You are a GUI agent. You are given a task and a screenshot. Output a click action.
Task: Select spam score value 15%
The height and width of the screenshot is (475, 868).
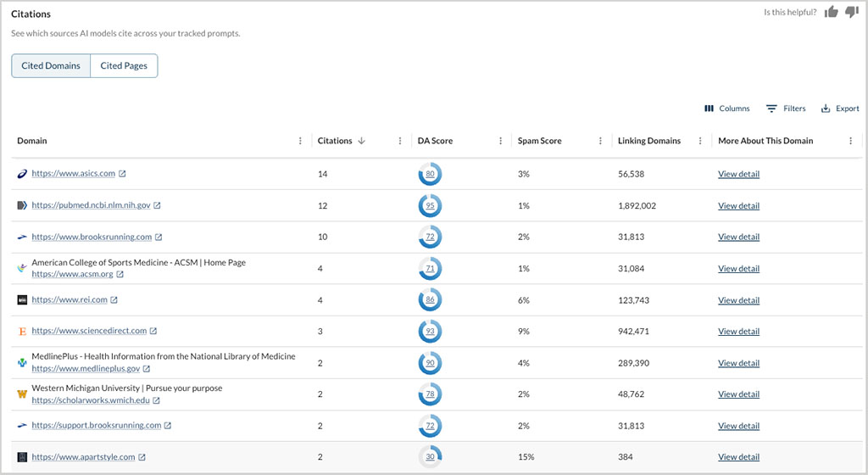coord(526,456)
